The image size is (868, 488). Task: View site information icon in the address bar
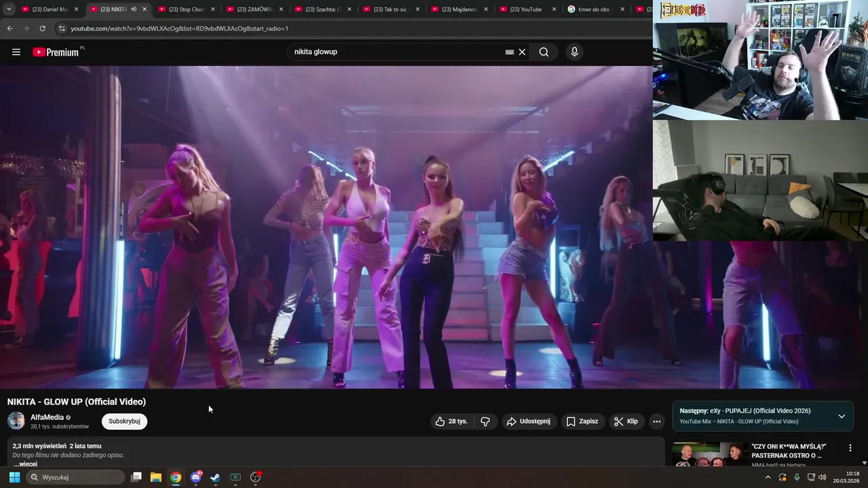pyautogui.click(x=62, y=28)
